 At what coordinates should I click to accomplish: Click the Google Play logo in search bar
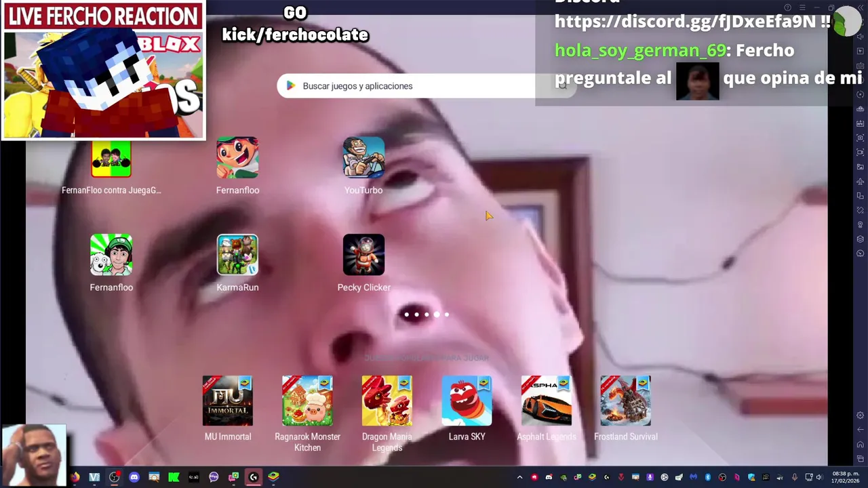point(290,85)
